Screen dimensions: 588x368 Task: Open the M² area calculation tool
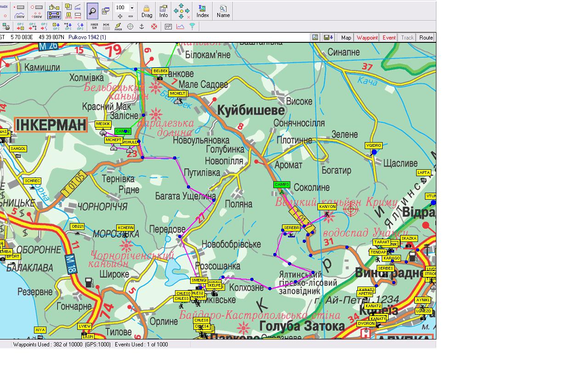(168, 27)
